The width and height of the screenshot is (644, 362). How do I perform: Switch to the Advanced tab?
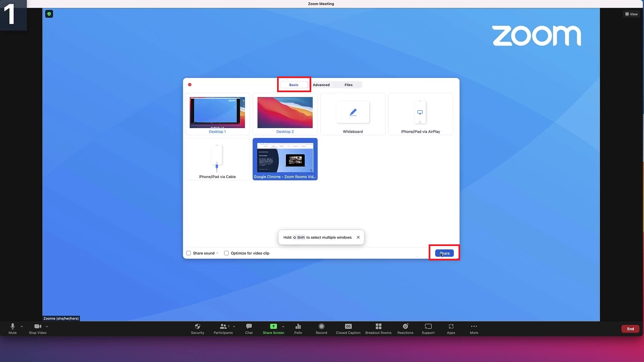[x=321, y=85]
